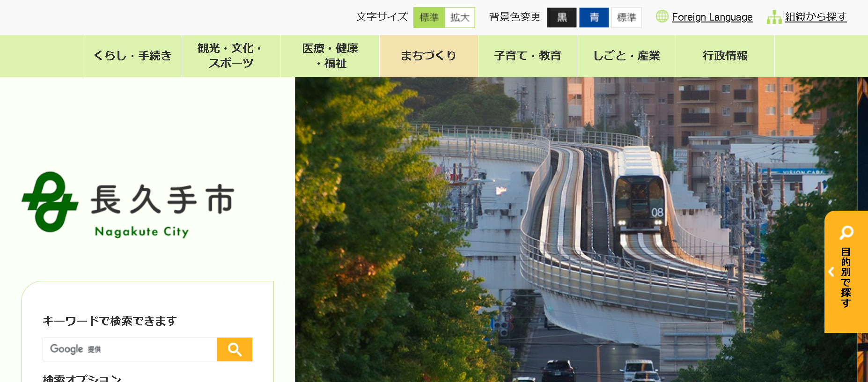The image size is (868, 382).
Task: Click magnifier icon on 目的別で探す tab
Action: click(x=846, y=232)
